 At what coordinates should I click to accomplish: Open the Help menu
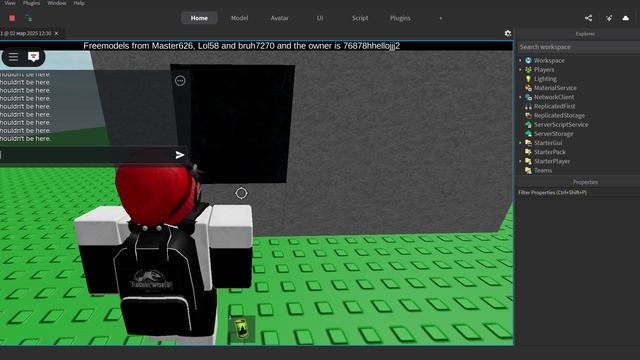(79, 3)
